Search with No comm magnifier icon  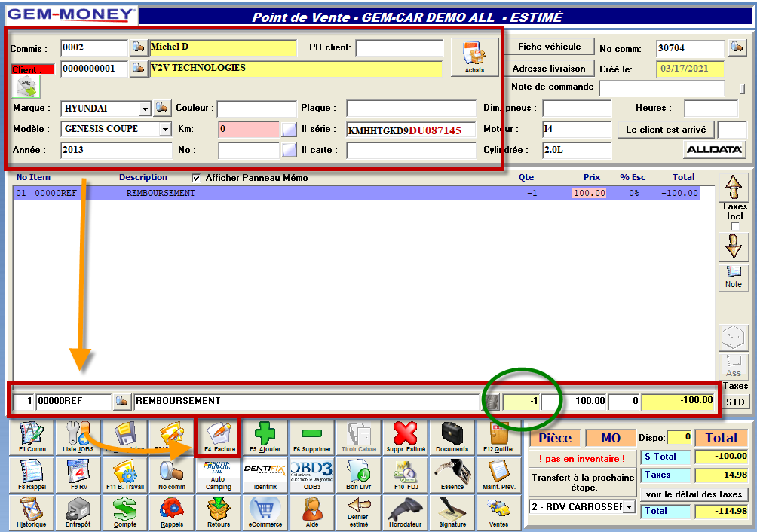click(172, 474)
